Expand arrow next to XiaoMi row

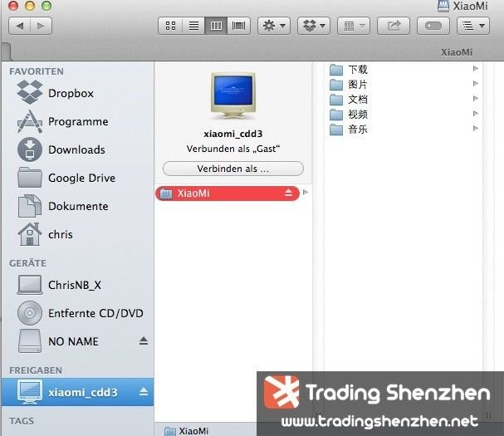pos(306,193)
